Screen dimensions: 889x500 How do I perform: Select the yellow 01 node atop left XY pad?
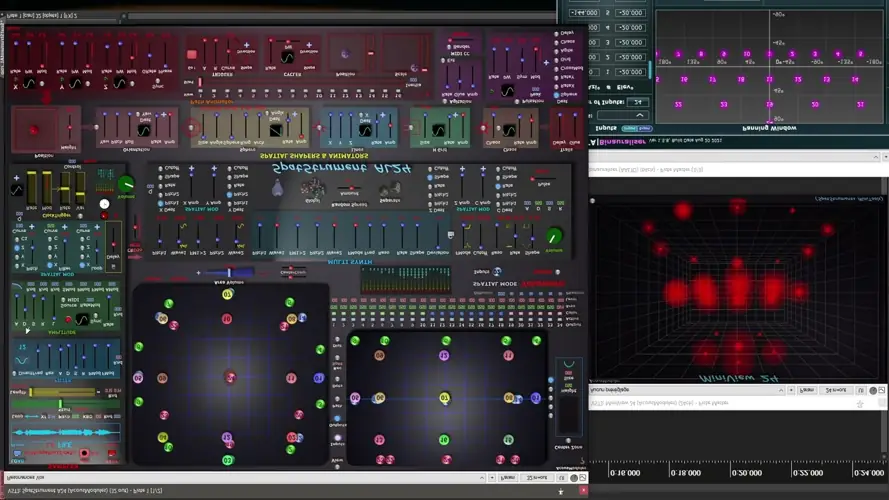point(227,294)
